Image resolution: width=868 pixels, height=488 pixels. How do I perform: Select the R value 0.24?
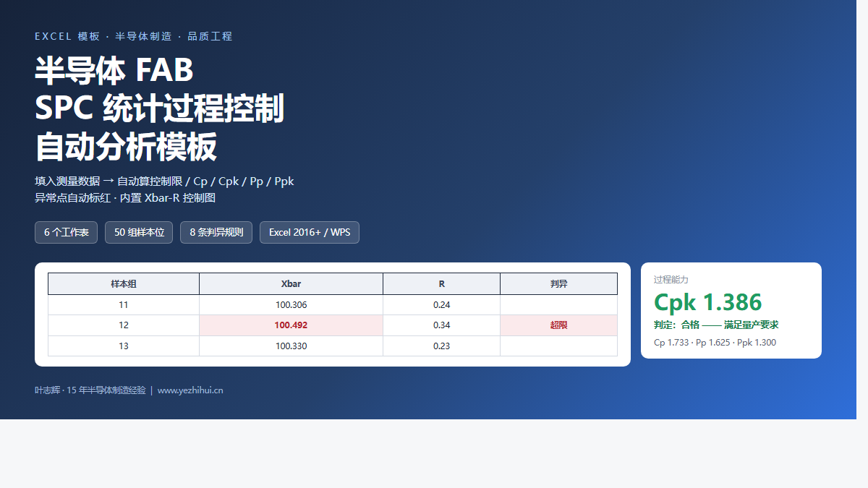(x=442, y=305)
